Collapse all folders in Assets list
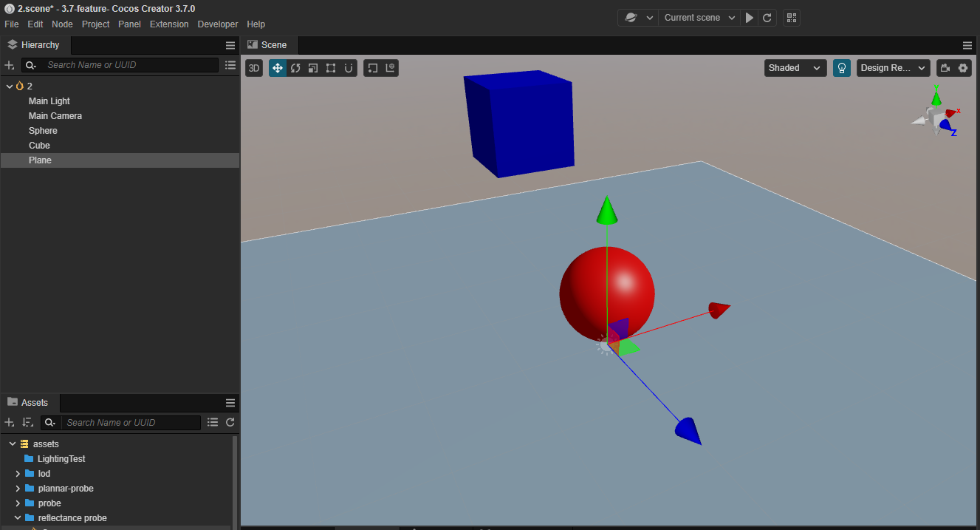This screenshot has width=980, height=530. tap(213, 423)
